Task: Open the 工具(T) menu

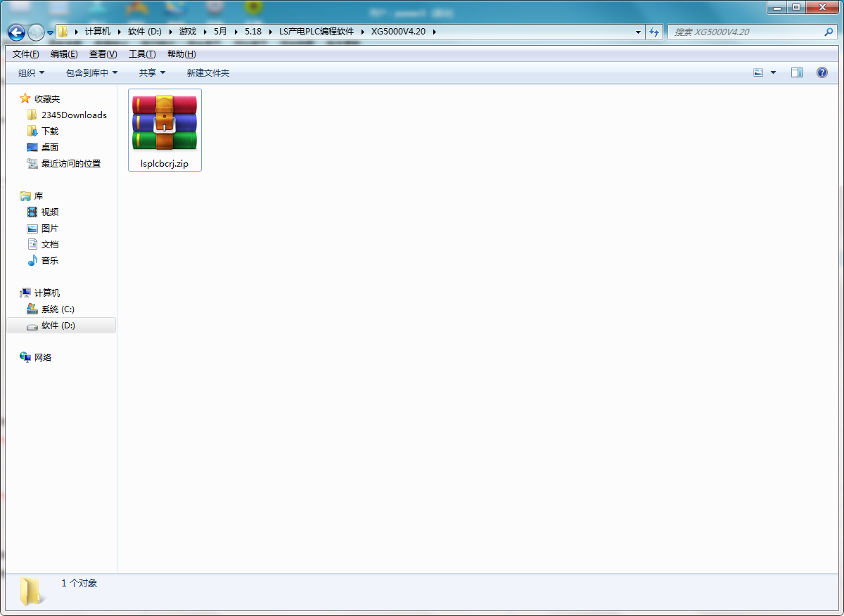Action: point(141,54)
